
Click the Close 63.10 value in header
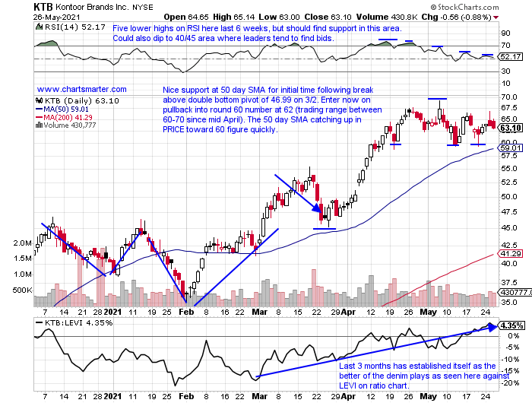[328, 17]
